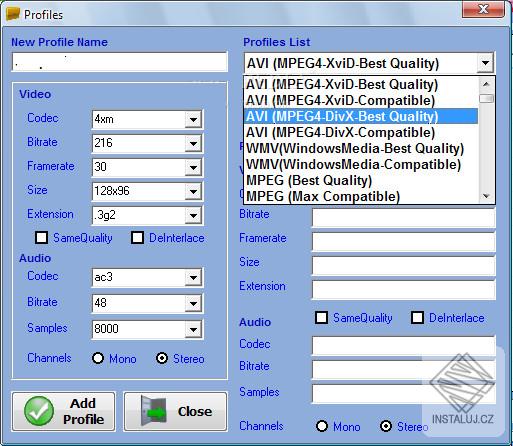
Task: Open the Size dropdown showing 128x96
Action: (193, 191)
